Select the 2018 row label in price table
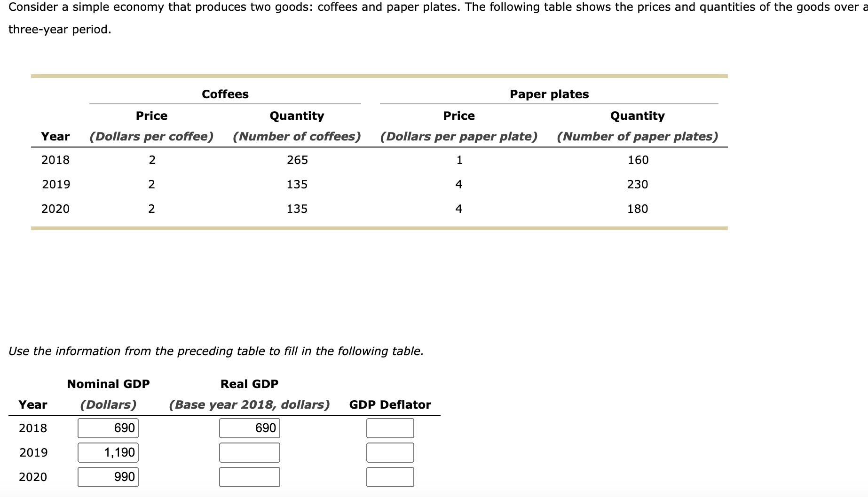The height and width of the screenshot is (497, 868). pos(55,159)
